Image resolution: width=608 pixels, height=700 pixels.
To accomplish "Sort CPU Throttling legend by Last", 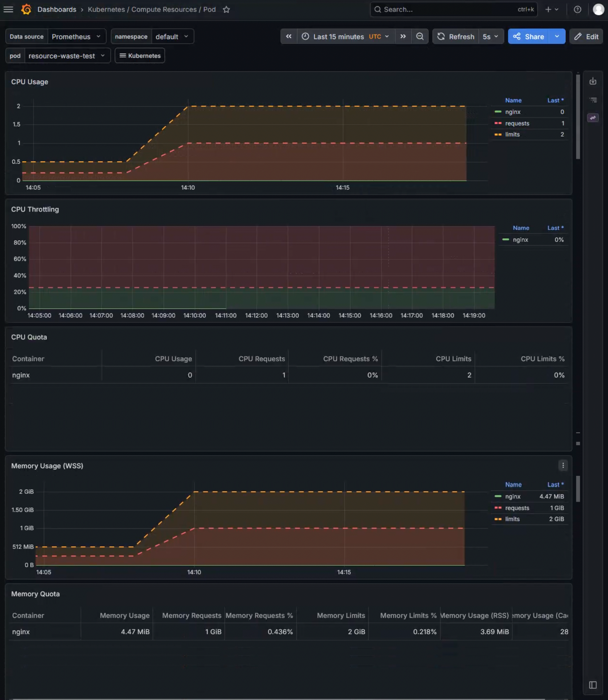I will tap(555, 228).
